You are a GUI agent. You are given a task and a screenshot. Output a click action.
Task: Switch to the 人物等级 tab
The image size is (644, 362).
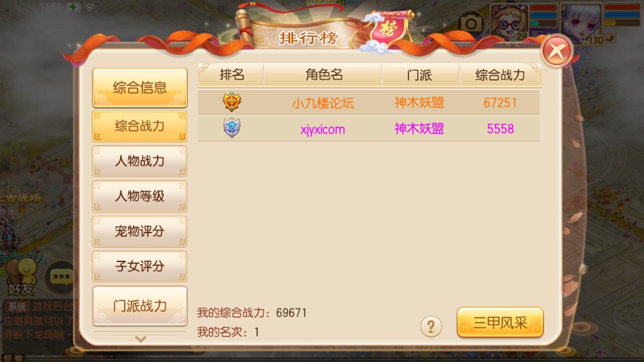pos(140,196)
